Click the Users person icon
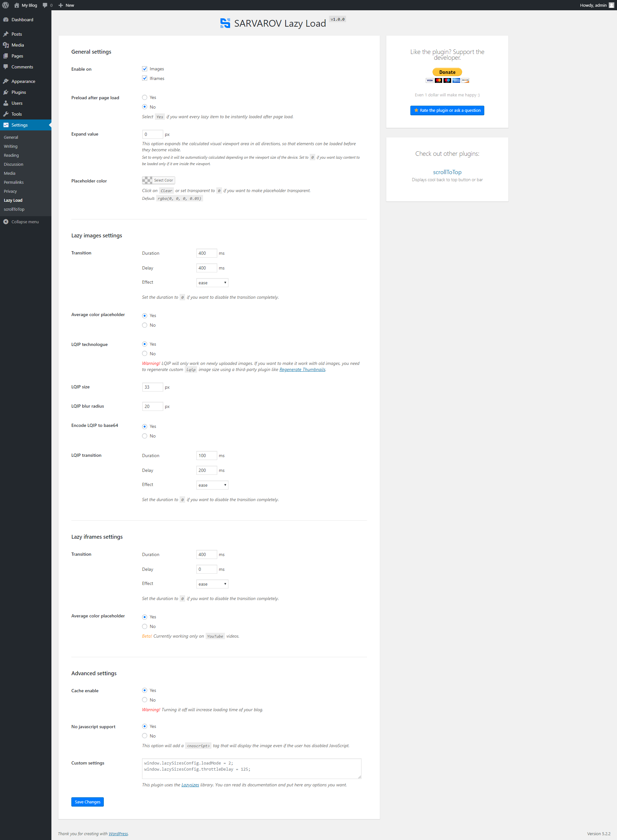617x840 pixels. 6,103
